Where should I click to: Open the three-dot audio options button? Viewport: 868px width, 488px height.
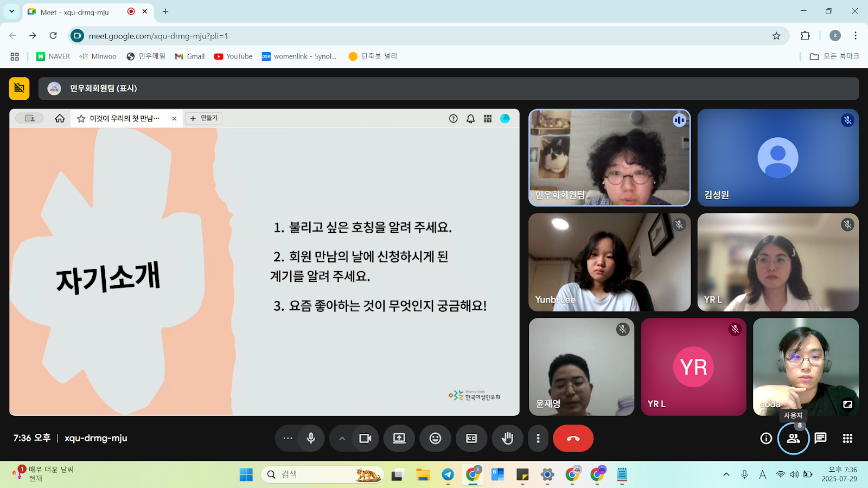(288, 438)
